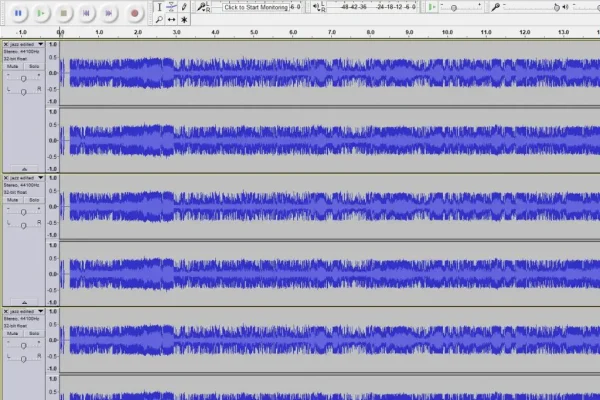Click the 5.0 mark on the timeline ruler
600x400 pixels.
(254, 33)
